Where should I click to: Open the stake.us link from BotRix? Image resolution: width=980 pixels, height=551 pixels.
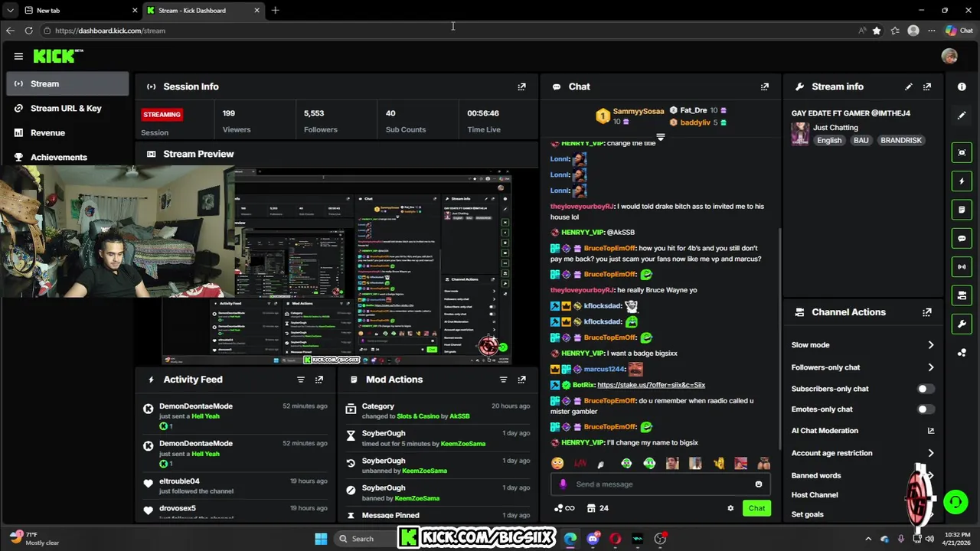pyautogui.click(x=651, y=385)
